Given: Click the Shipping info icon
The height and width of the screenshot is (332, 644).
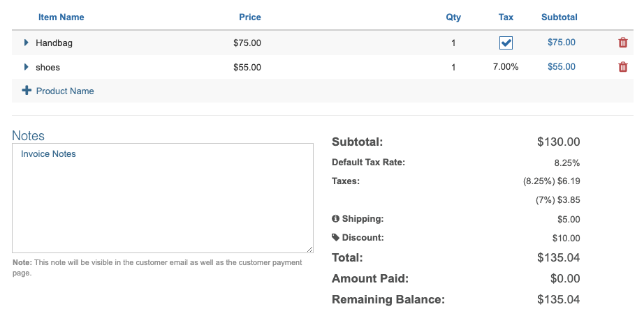Looking at the screenshot, I should [x=336, y=219].
